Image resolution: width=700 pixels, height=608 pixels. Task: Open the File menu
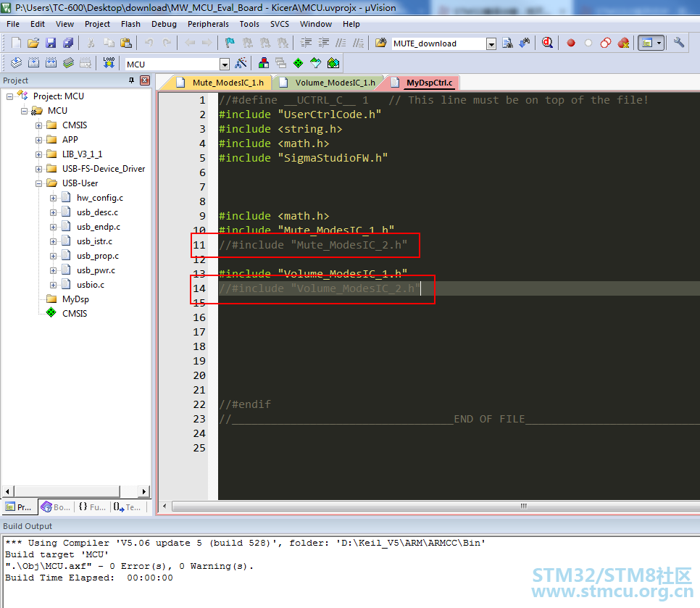(x=13, y=24)
